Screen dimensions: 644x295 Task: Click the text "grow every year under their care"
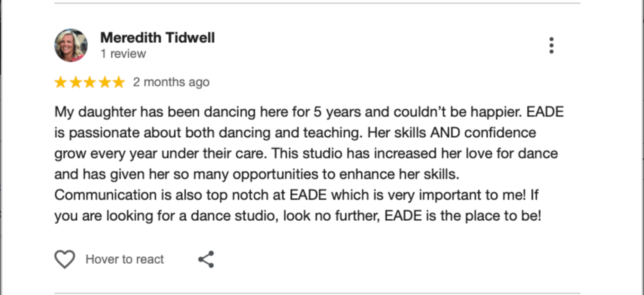(x=161, y=154)
